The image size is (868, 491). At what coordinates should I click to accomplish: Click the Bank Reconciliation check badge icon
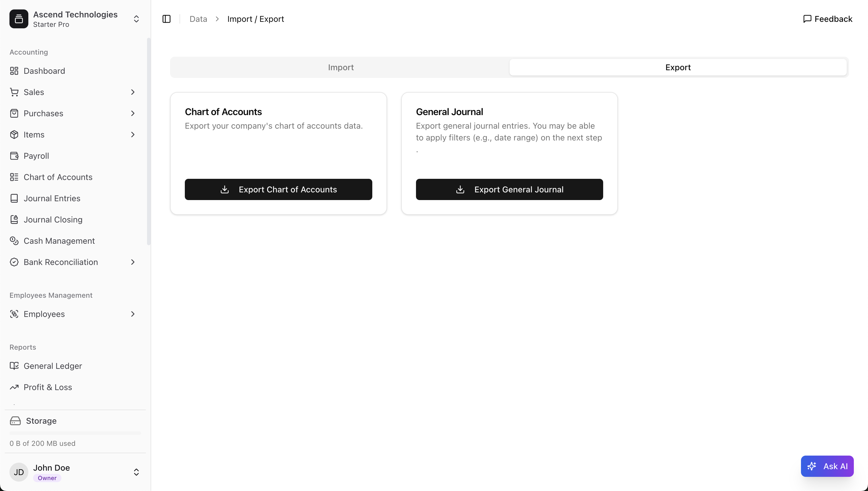14,262
